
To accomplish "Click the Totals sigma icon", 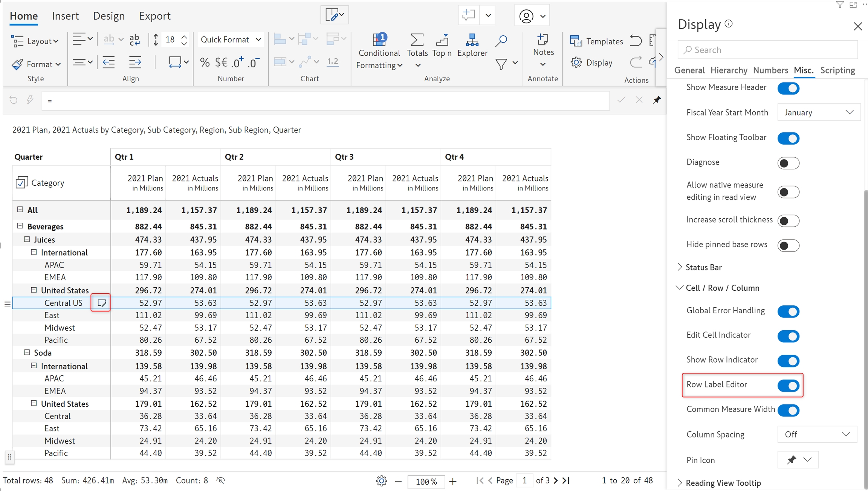I will pyautogui.click(x=417, y=40).
